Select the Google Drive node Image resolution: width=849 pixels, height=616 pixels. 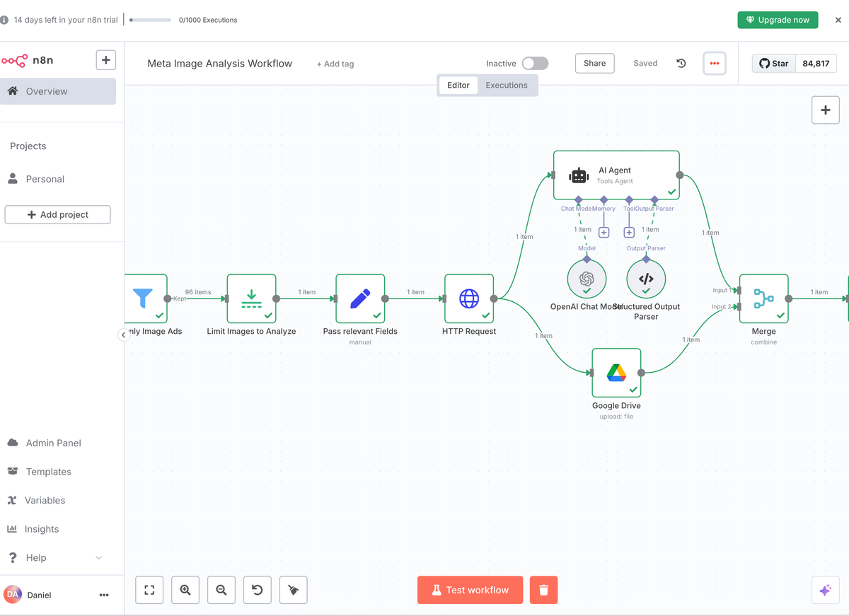pos(616,373)
